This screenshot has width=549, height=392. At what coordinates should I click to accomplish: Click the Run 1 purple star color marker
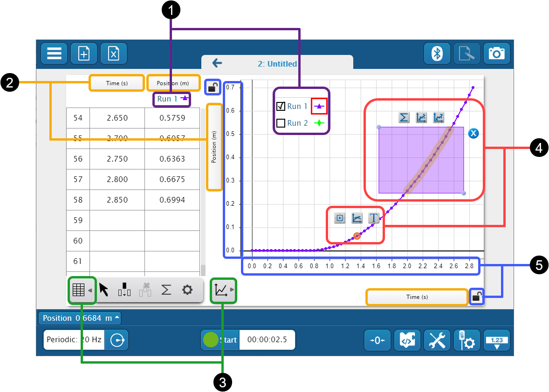tap(319, 106)
